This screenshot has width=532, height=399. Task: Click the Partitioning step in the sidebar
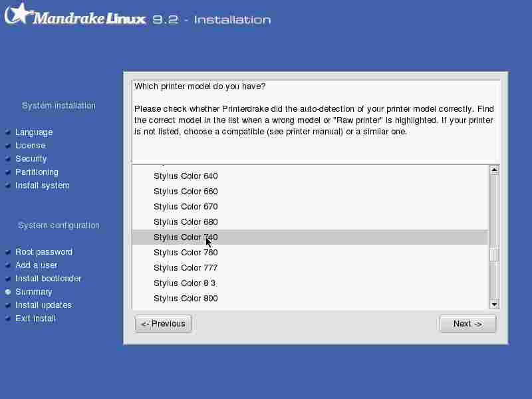click(x=37, y=172)
